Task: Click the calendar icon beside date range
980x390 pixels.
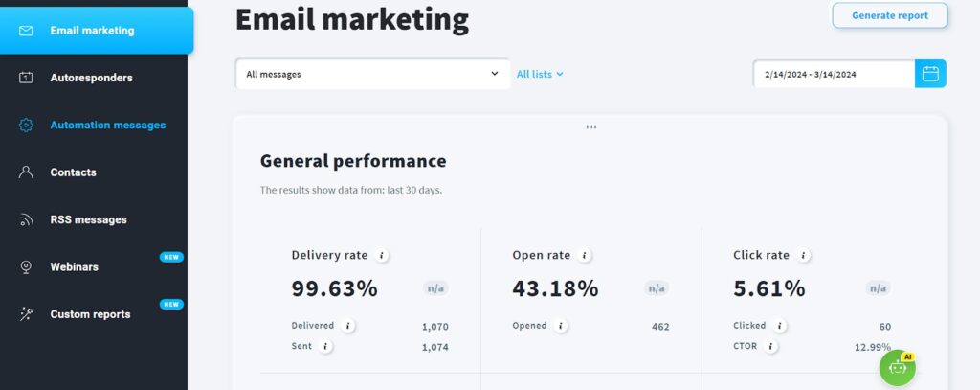Action: coord(930,74)
